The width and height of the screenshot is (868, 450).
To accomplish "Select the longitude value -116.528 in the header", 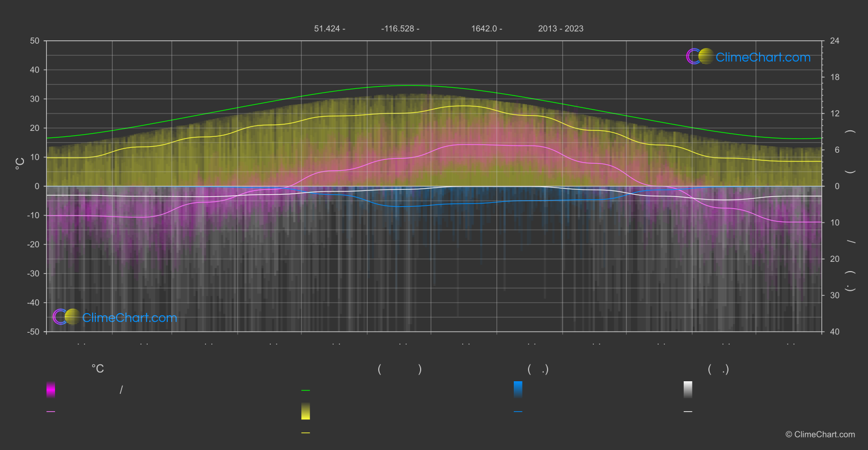I will [x=398, y=28].
